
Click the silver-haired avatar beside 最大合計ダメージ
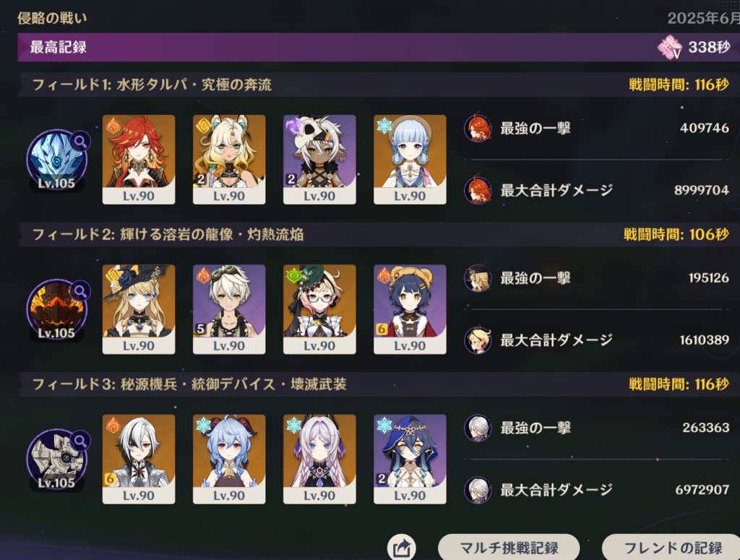click(478, 490)
